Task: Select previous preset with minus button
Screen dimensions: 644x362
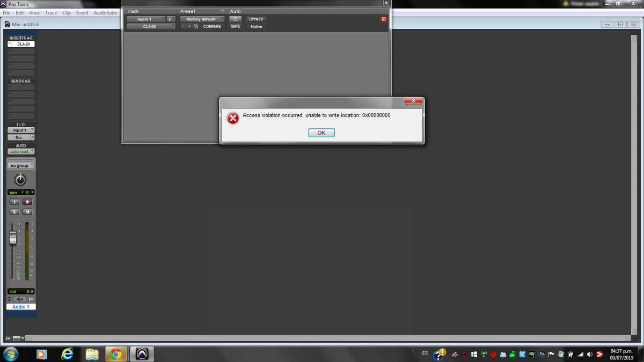Action: coord(183,26)
